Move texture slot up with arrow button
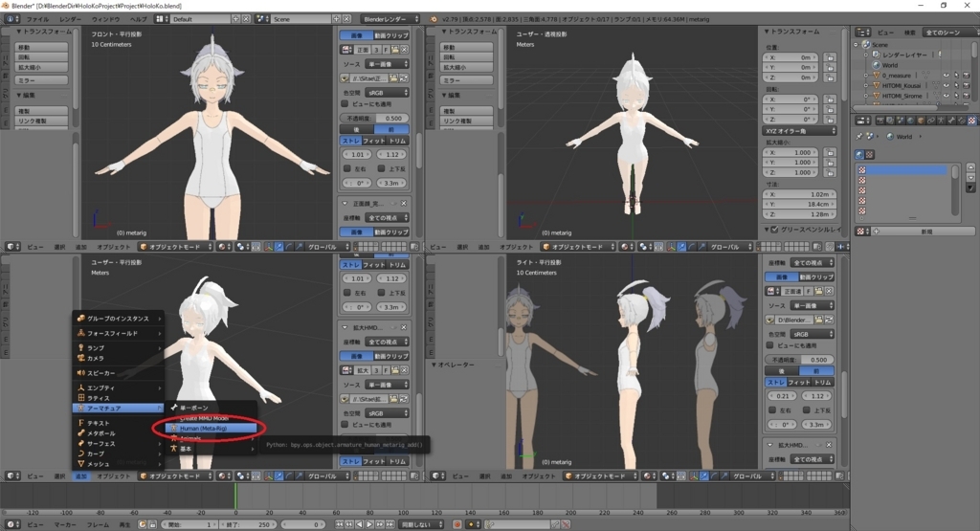980x531 pixels. pos(970,167)
